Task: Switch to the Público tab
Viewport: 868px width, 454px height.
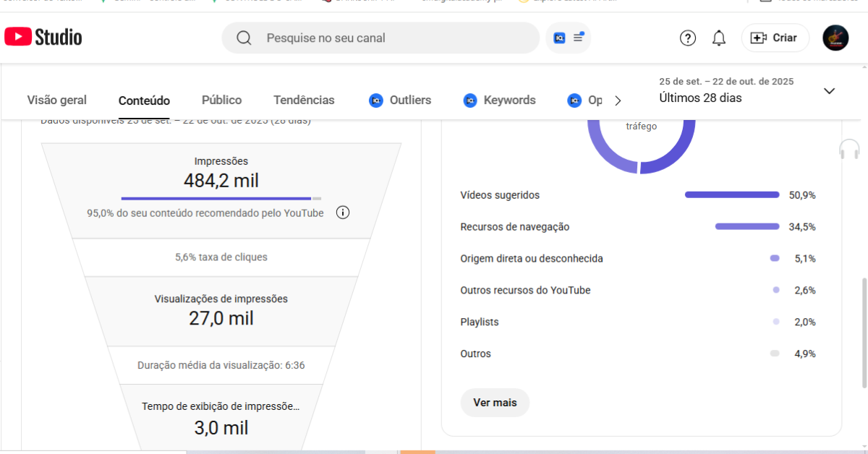Action: click(221, 100)
